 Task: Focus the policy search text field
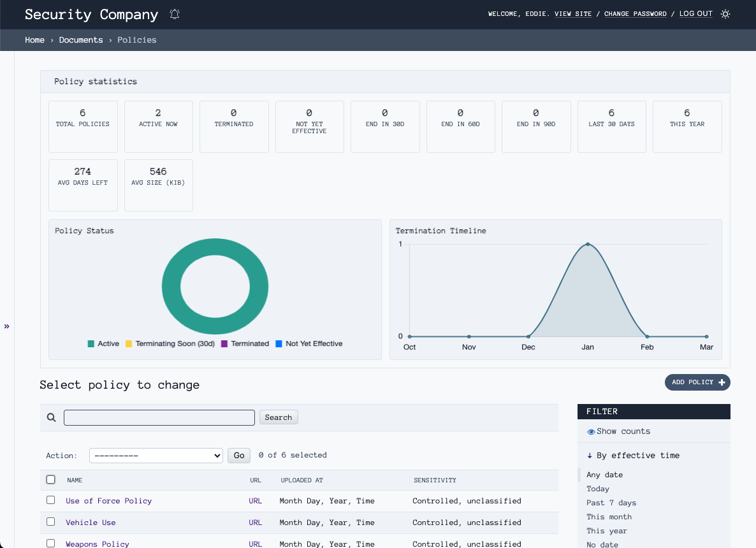[x=159, y=418]
